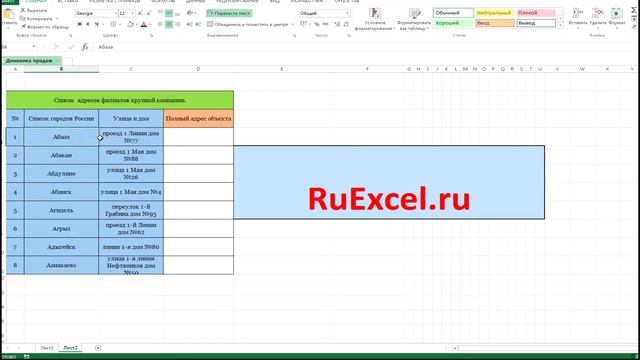The height and width of the screenshot is (360, 640).
Task: Open Format as Table icon
Action: (x=415, y=13)
